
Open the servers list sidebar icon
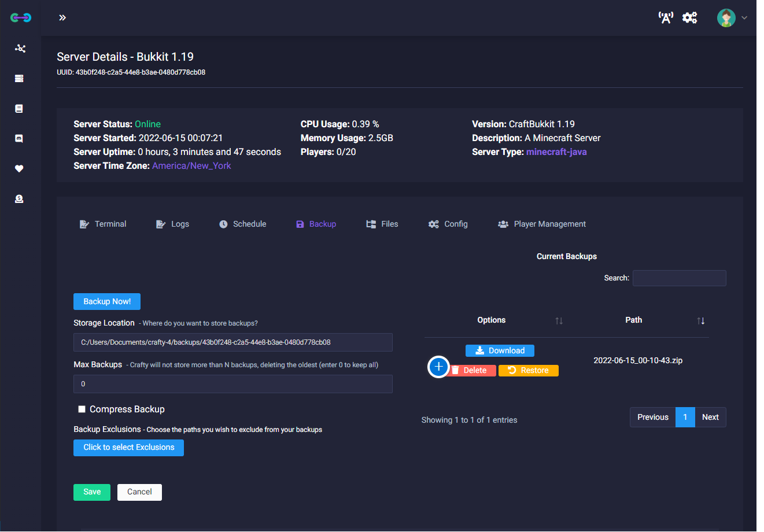point(19,79)
